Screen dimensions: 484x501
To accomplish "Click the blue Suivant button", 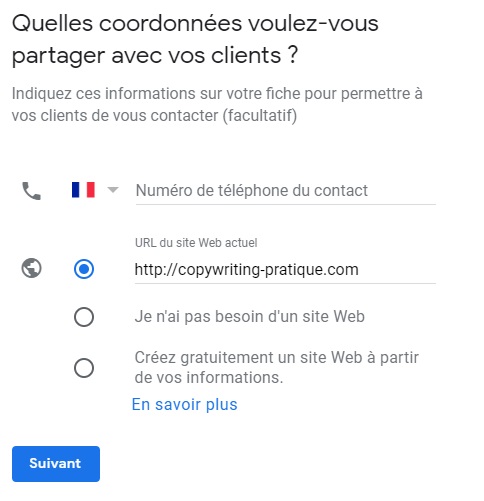I will [x=56, y=464].
